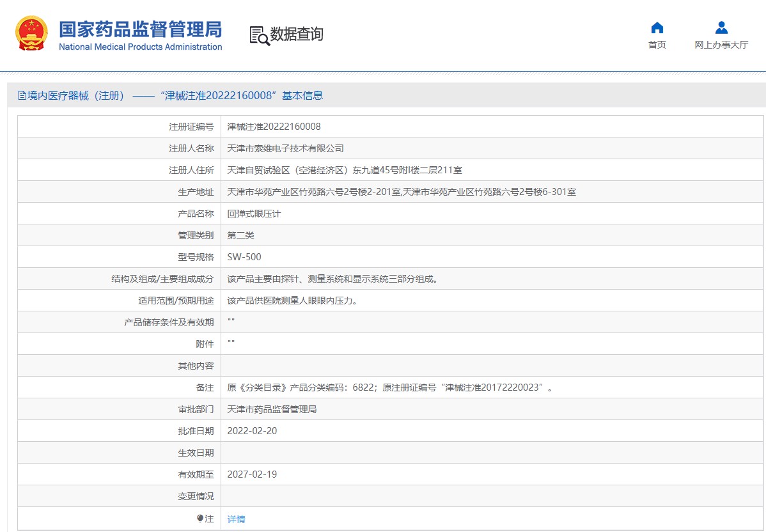Click the home house icon
The height and width of the screenshot is (532, 766).
click(x=657, y=27)
